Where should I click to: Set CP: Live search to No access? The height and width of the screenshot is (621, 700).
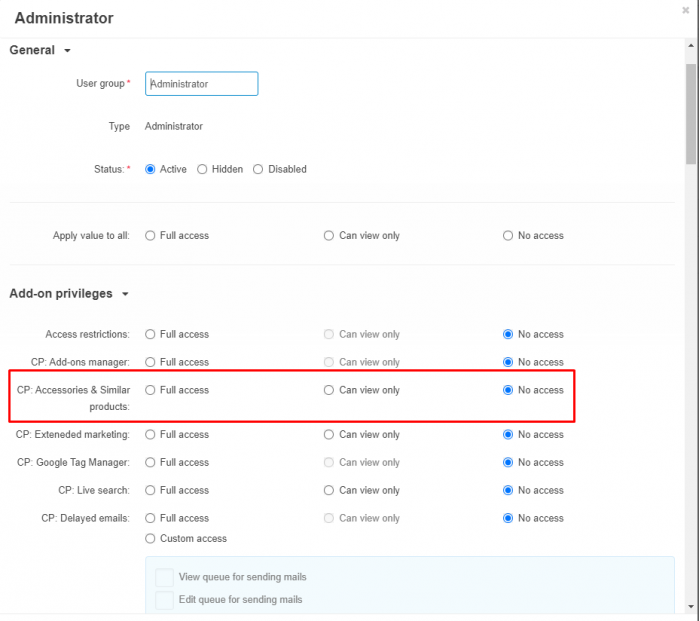(x=508, y=490)
